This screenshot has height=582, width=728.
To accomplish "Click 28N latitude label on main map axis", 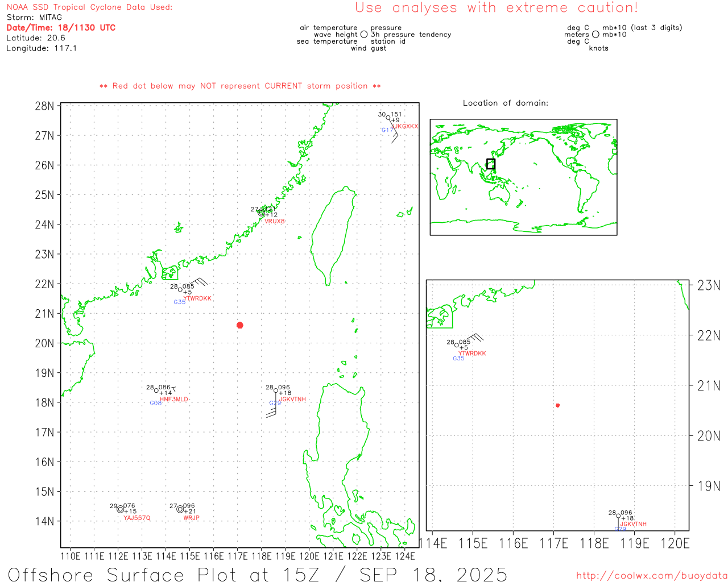I will point(44,106).
